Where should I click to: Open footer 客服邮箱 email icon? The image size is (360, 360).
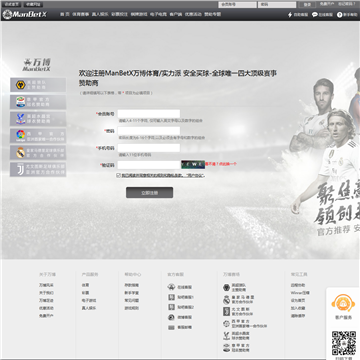pyautogui.click(x=171, y=328)
